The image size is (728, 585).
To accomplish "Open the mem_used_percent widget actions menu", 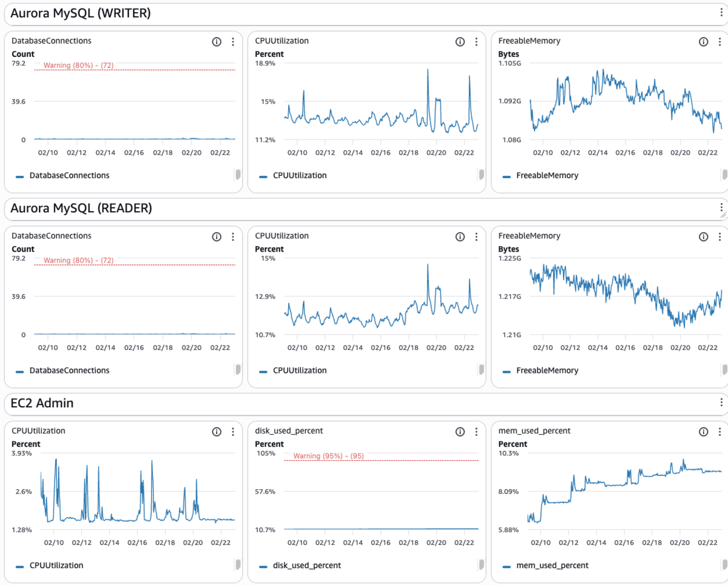I will pos(720,432).
